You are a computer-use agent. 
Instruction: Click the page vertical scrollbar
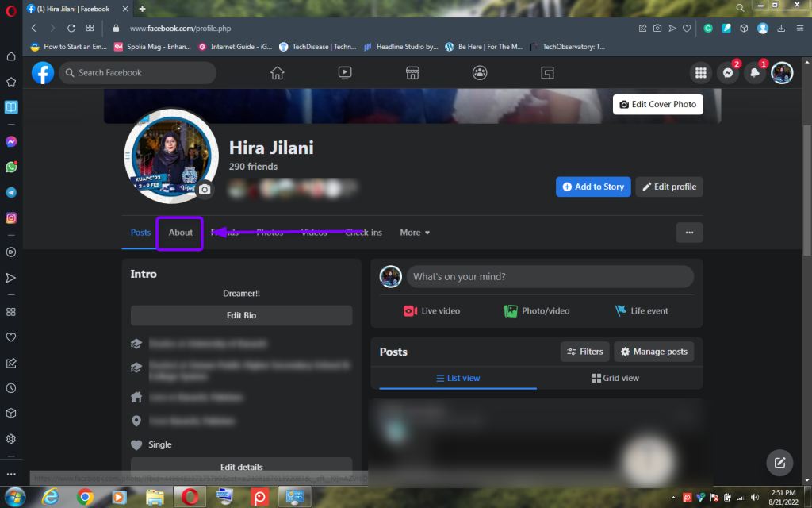click(x=806, y=190)
